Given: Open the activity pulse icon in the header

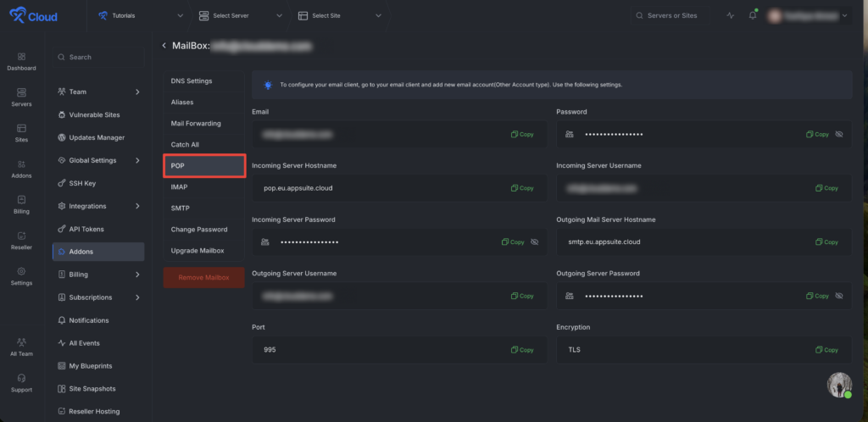Looking at the screenshot, I should coord(730,15).
